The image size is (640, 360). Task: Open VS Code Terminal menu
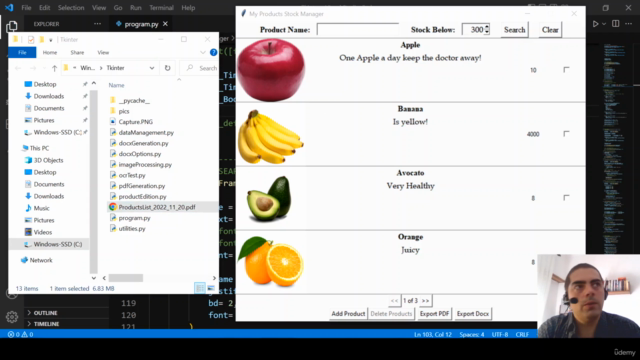pos(161,8)
